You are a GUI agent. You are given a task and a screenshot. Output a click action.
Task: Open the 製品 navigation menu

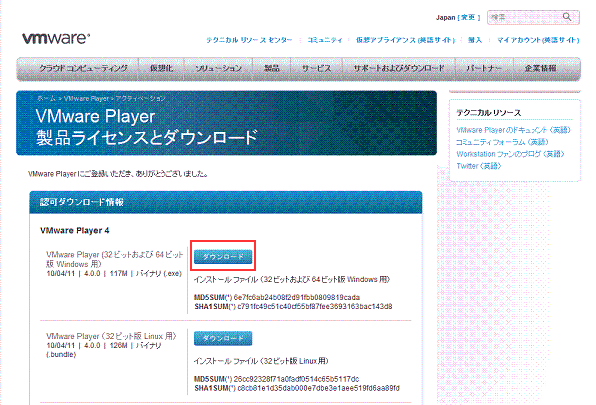[x=272, y=68]
